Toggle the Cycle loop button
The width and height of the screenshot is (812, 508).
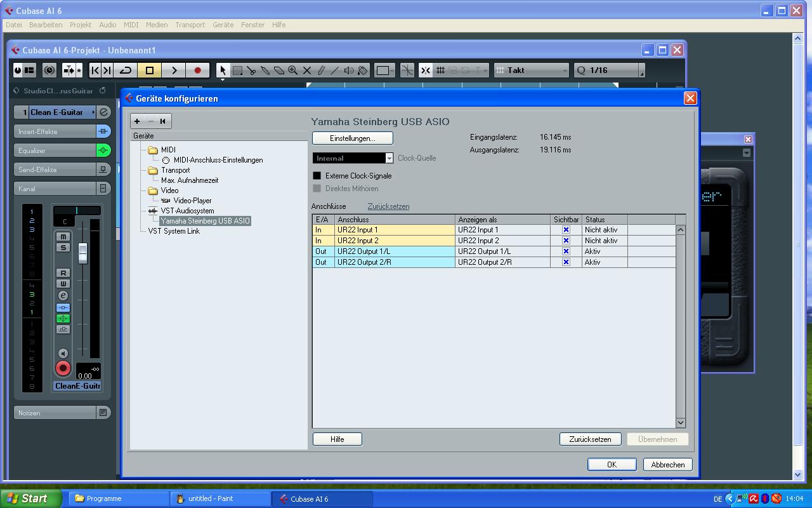point(126,70)
